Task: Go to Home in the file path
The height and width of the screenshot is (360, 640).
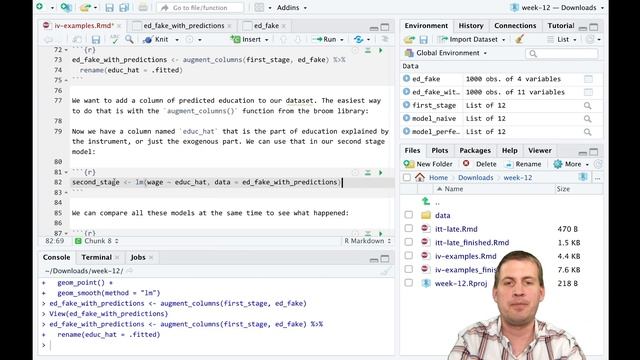Action: coord(438,178)
